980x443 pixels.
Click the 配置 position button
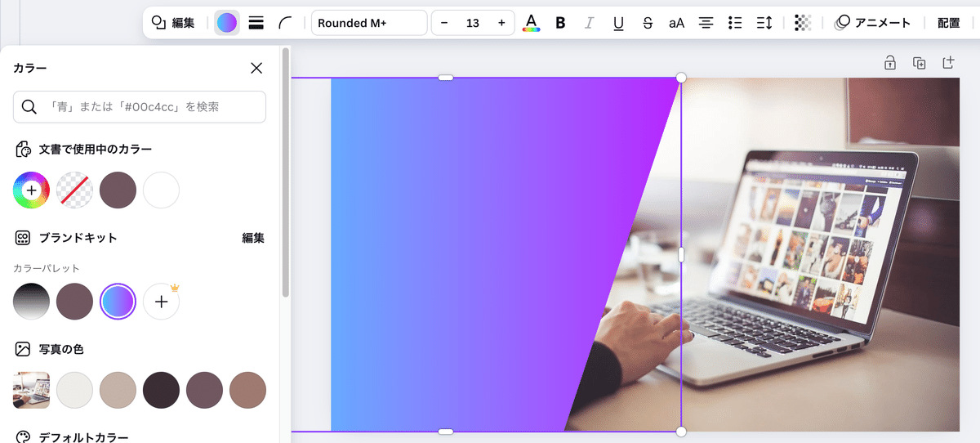[948, 23]
